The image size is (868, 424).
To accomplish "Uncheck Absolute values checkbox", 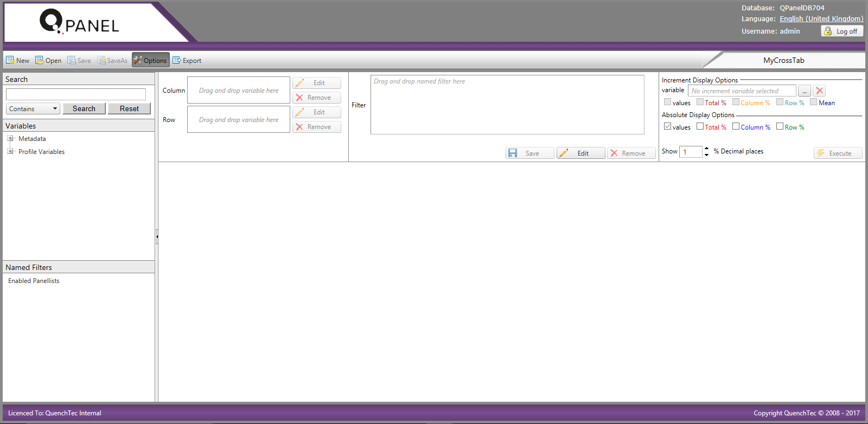I will [x=668, y=126].
